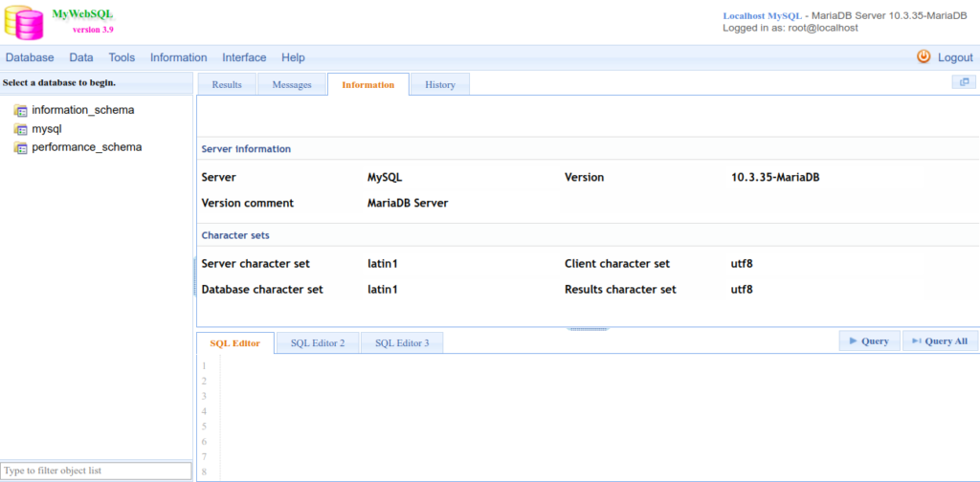This screenshot has height=482, width=980.
Task: Click the pop-out results pane icon
Action: 964,82
